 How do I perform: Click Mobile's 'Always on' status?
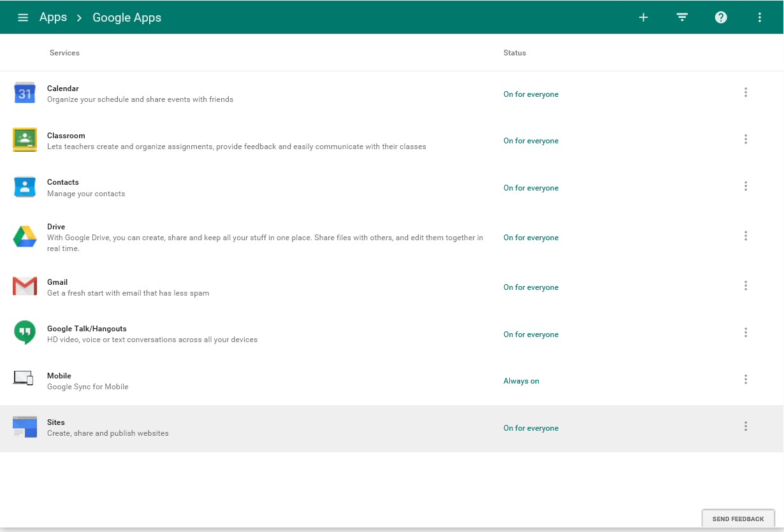coord(521,381)
